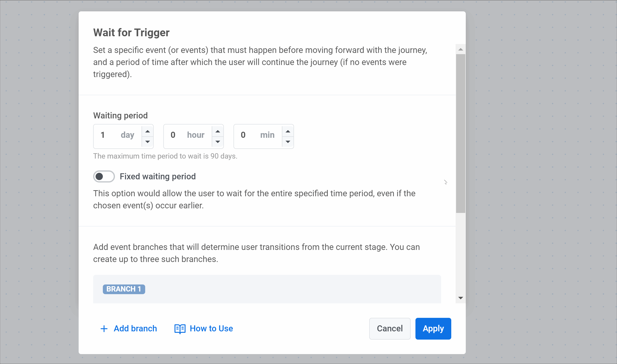Increase the hour value with up arrow
Screen dimensions: 617x364
point(218,131)
